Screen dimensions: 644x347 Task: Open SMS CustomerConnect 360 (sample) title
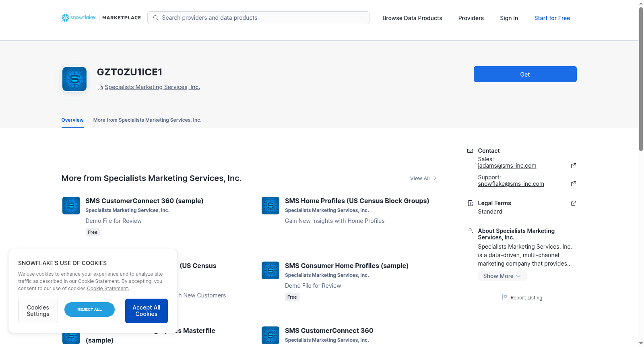(144, 201)
